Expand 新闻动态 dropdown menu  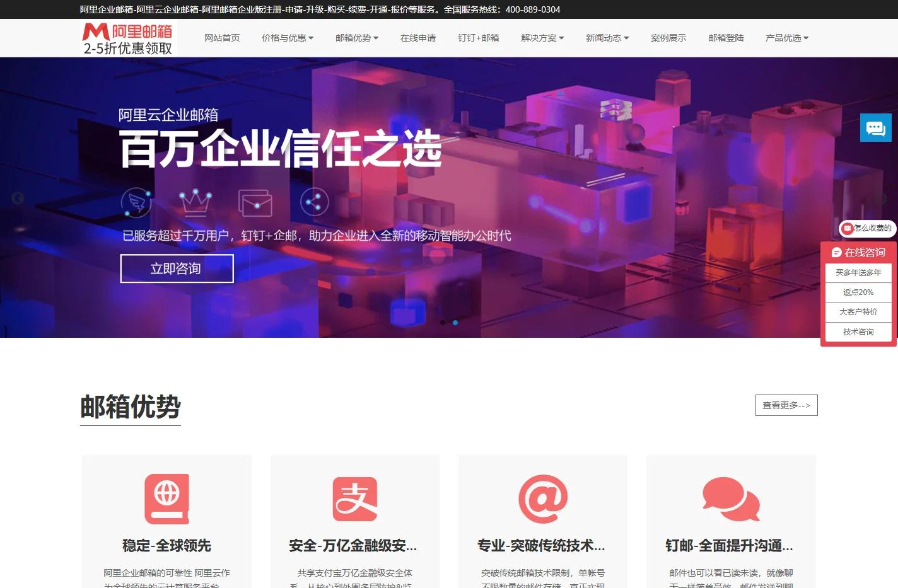(x=607, y=38)
